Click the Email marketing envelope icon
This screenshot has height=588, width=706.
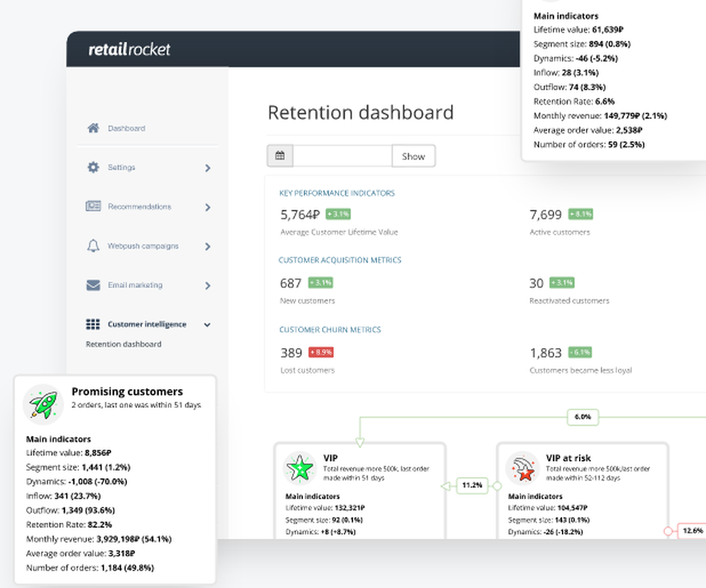[93, 285]
